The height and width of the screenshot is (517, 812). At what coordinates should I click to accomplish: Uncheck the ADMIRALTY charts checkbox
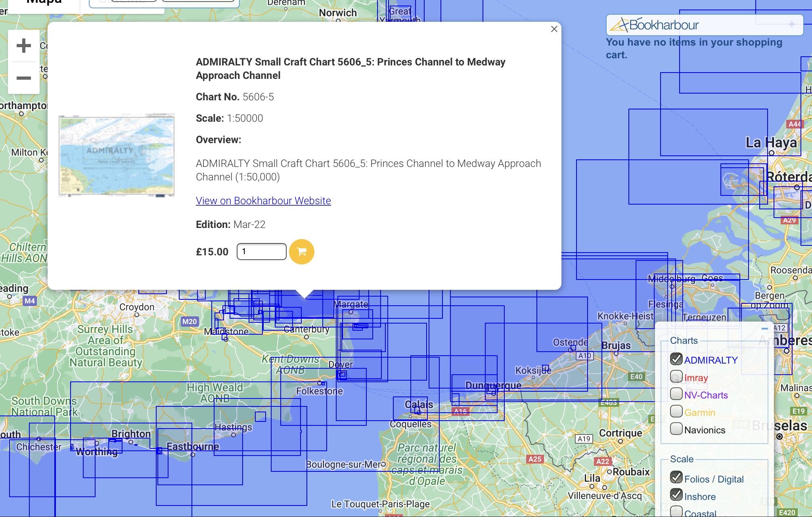(676, 359)
